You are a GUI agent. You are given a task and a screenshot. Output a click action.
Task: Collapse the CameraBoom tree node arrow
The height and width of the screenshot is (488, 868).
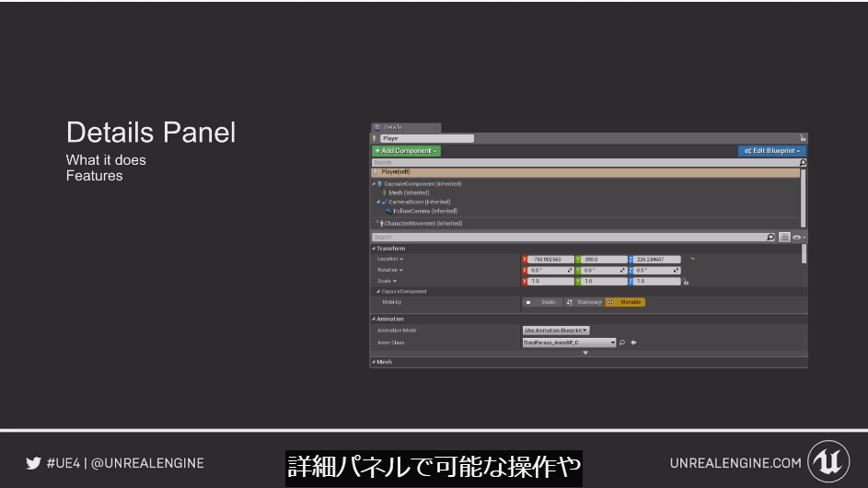378,203
